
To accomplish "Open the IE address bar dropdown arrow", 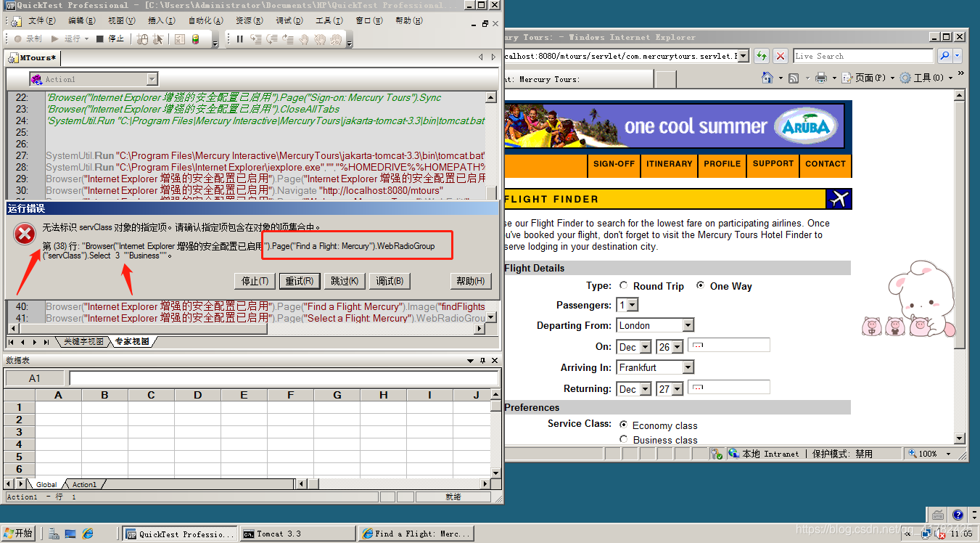I will (x=744, y=56).
